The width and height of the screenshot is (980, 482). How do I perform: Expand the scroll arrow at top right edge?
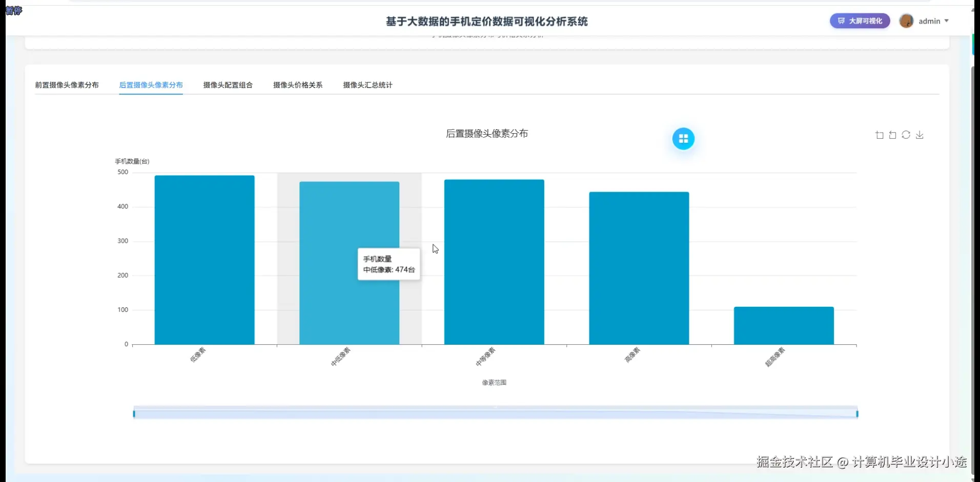[x=973, y=9]
